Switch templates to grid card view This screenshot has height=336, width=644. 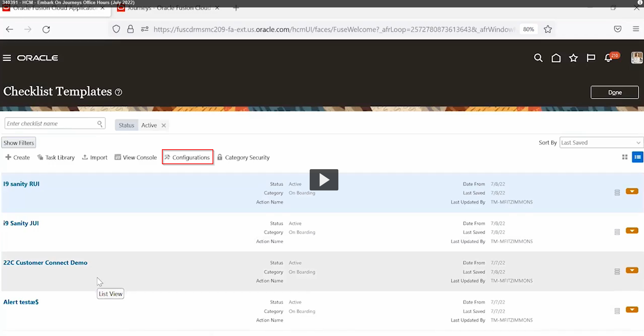tap(625, 157)
